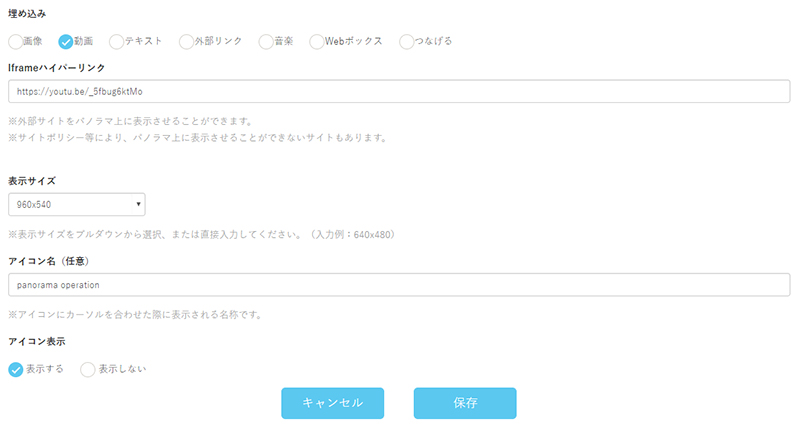
Task: Click the 表示サイズ label text
Action: (x=32, y=181)
